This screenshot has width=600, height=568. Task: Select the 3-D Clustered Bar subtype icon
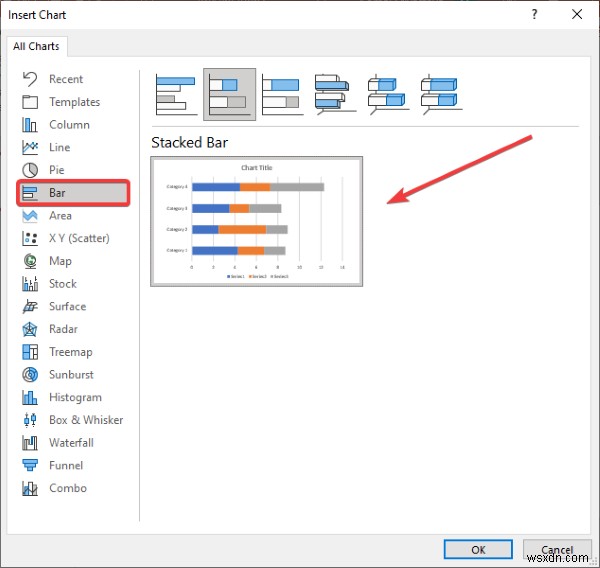click(335, 95)
